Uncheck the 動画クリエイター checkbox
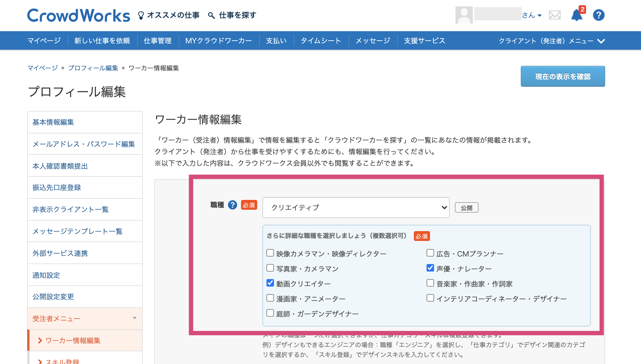The width and height of the screenshot is (641, 364). coord(270,283)
